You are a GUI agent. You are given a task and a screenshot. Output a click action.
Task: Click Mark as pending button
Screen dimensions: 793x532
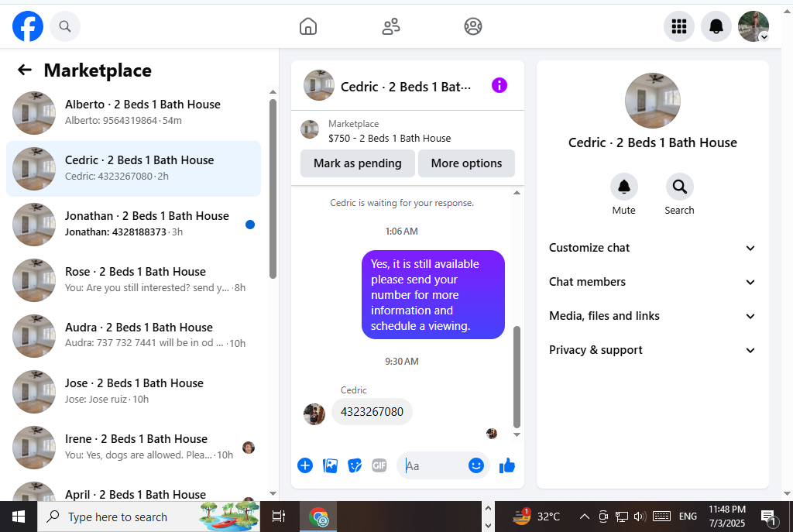(x=358, y=163)
